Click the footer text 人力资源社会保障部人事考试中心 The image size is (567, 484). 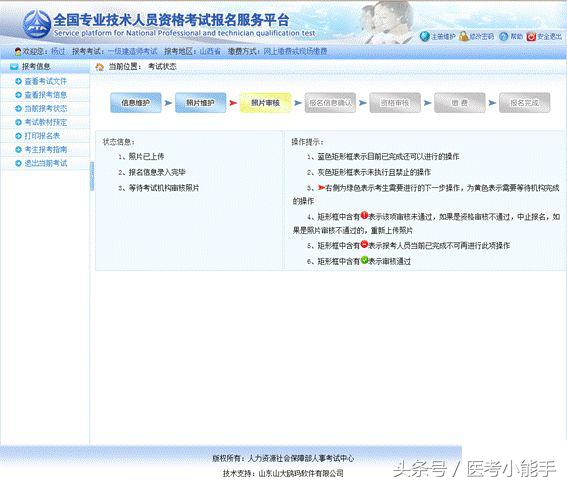[x=301, y=458]
